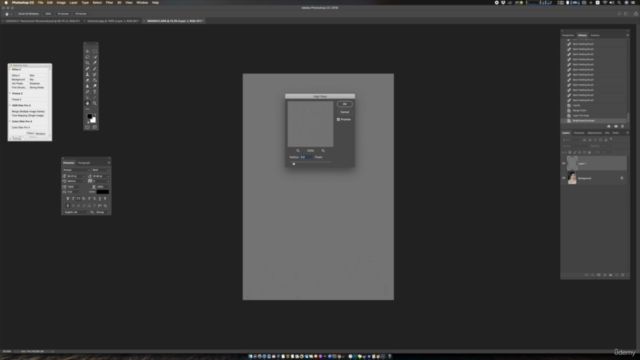This screenshot has height=360, width=640.
Task: Select the Crop tool
Action: [87, 63]
